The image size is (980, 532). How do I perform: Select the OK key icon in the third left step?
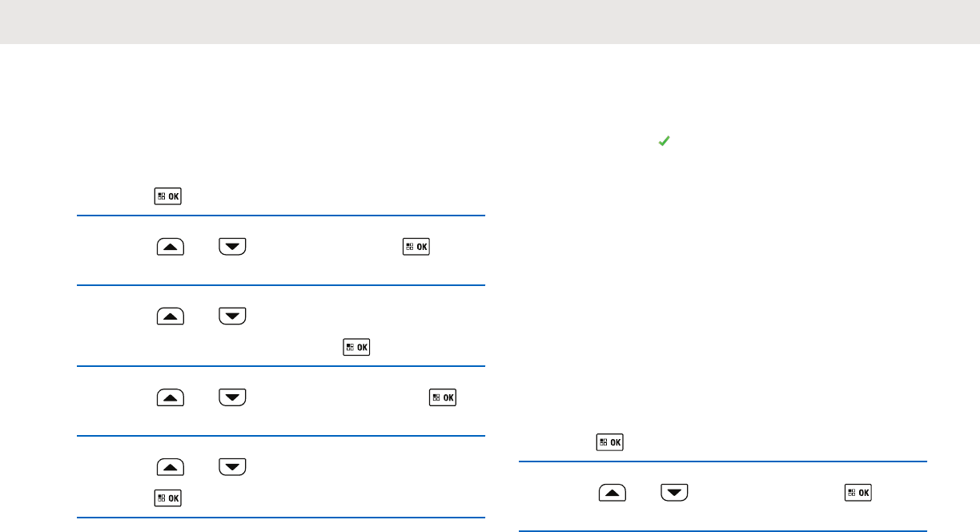point(356,347)
